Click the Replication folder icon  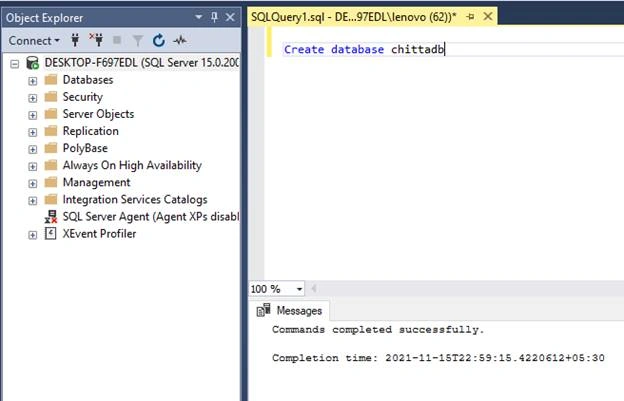point(51,131)
